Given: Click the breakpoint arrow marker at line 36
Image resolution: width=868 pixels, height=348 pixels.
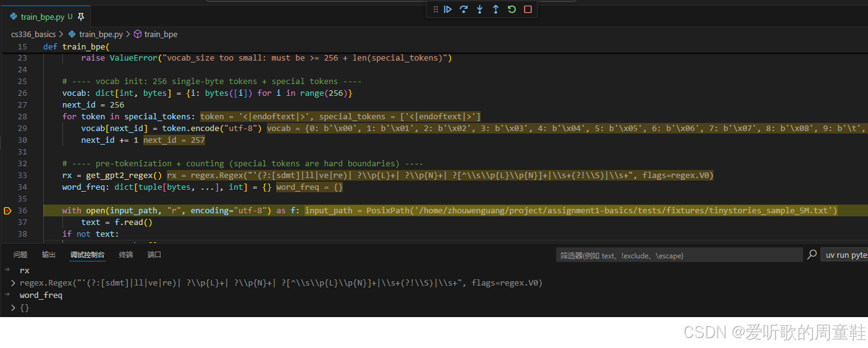Looking at the screenshot, I should click(x=7, y=211).
